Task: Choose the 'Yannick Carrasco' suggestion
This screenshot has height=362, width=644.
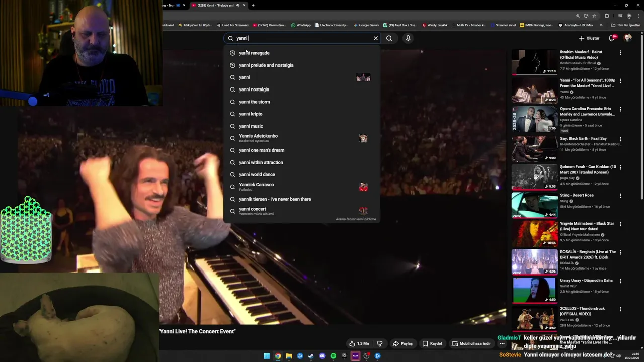Action: 302,187
